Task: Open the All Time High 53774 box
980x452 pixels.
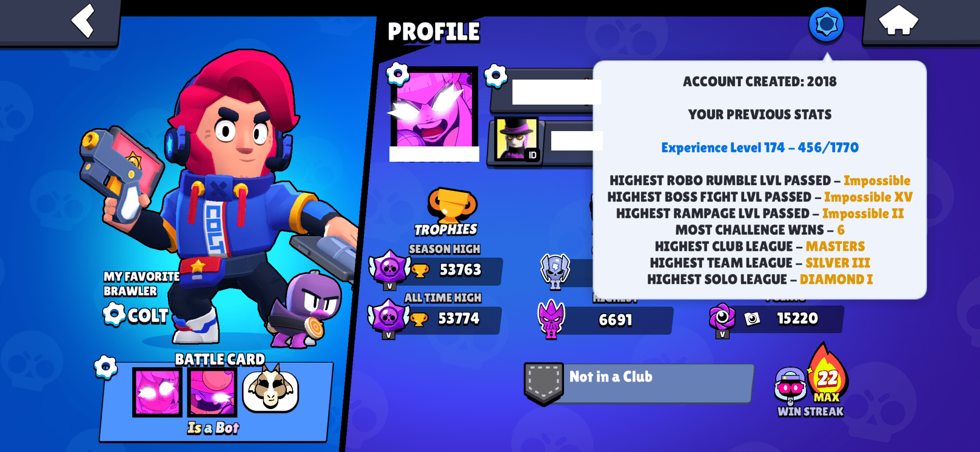Action: coord(434,319)
